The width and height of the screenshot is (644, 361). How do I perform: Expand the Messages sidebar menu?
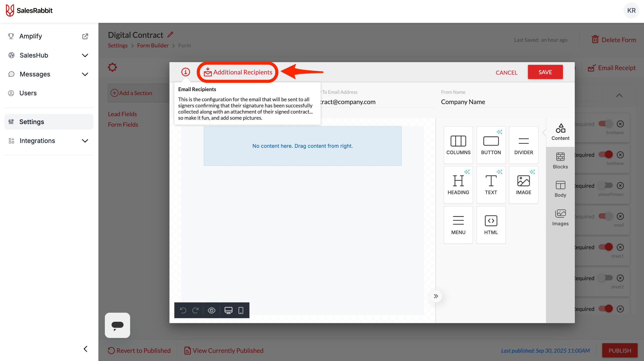[85, 74]
